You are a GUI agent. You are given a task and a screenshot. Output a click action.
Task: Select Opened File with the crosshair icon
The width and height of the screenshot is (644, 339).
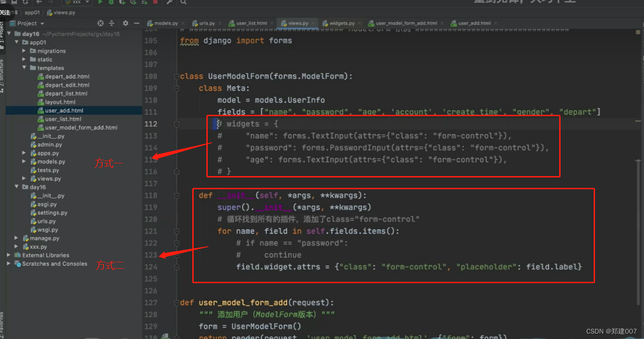pos(100,23)
